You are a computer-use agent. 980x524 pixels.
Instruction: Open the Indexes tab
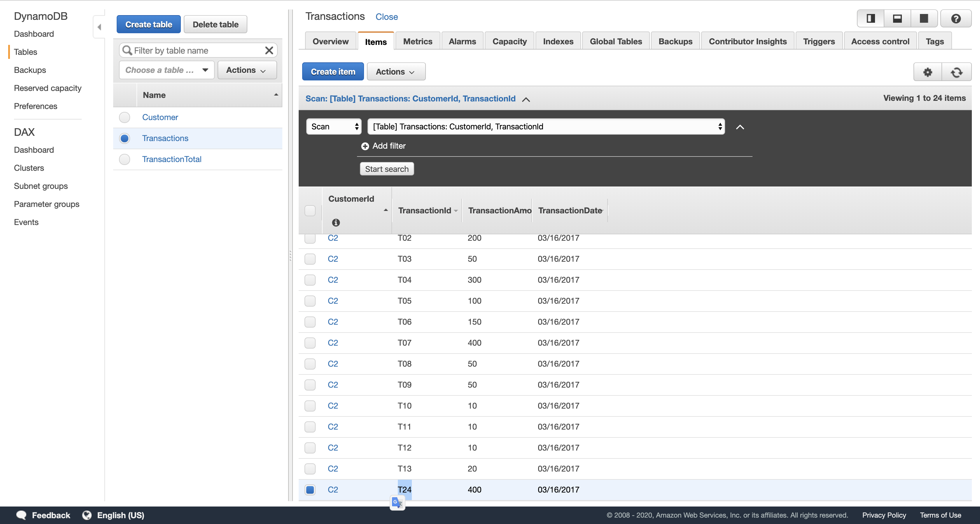click(558, 41)
